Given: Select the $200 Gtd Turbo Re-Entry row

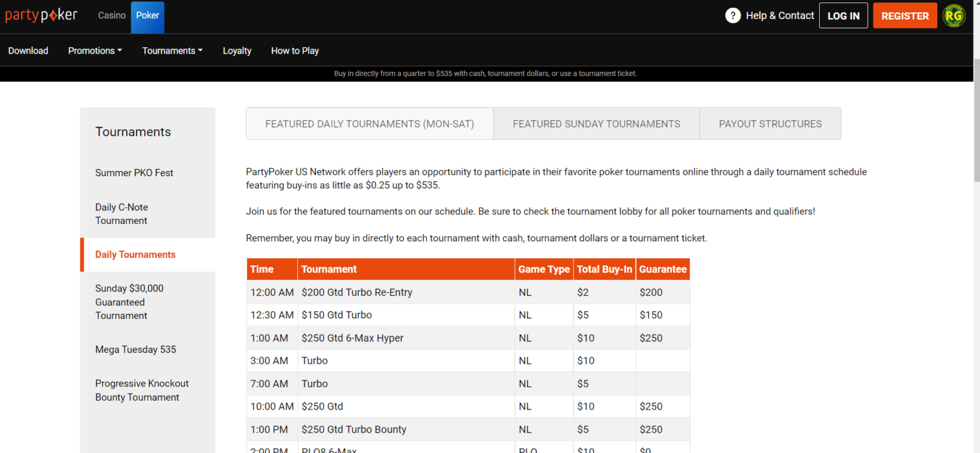Looking at the screenshot, I should 468,292.
